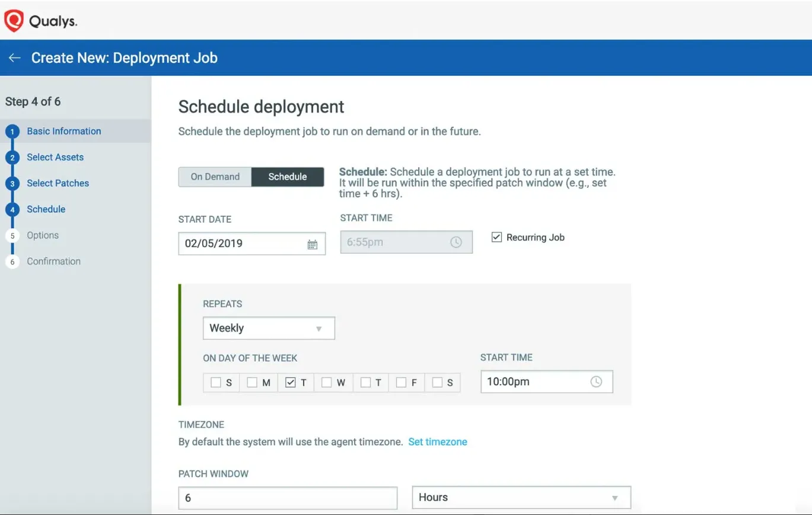Click step 5 circle in wizard sidebar
Image resolution: width=812 pixels, height=515 pixels.
coord(12,236)
